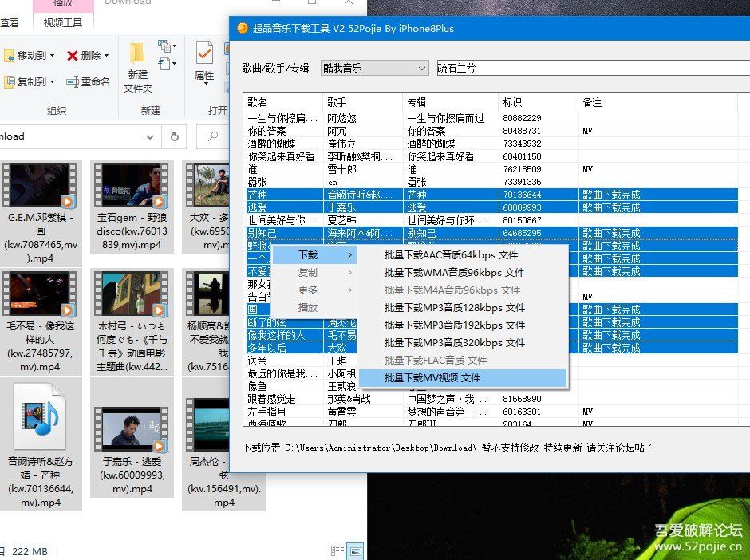Viewport: 750px width, 560px height.
Task: Click the 歌手 column header
Action: 362,102
